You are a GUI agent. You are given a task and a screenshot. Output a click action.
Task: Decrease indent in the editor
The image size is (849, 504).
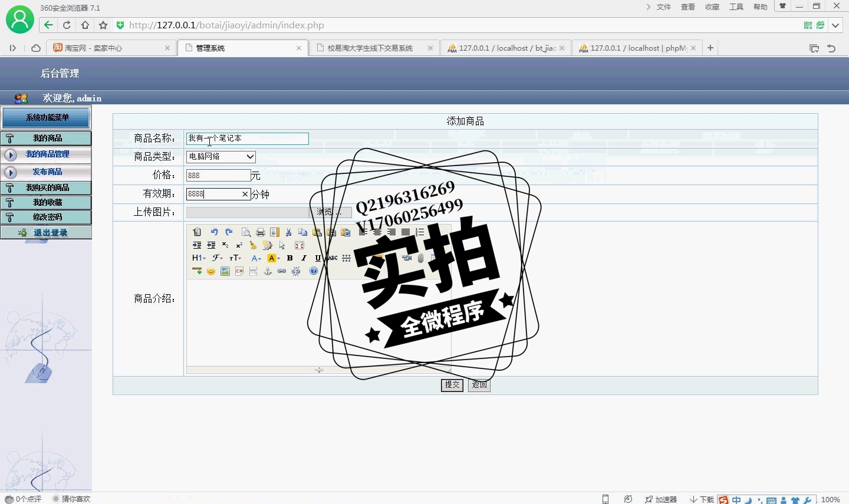pyautogui.click(x=211, y=245)
